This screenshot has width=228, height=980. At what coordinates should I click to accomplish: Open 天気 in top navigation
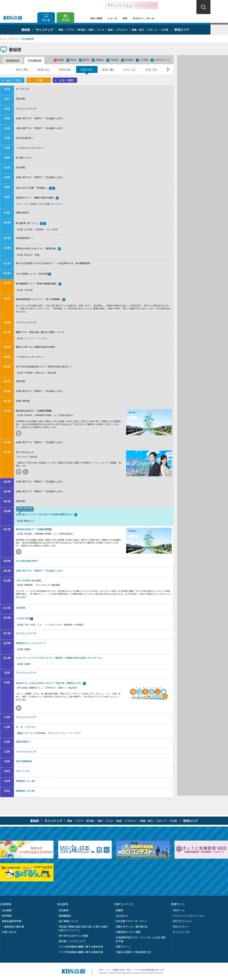coord(125,18)
